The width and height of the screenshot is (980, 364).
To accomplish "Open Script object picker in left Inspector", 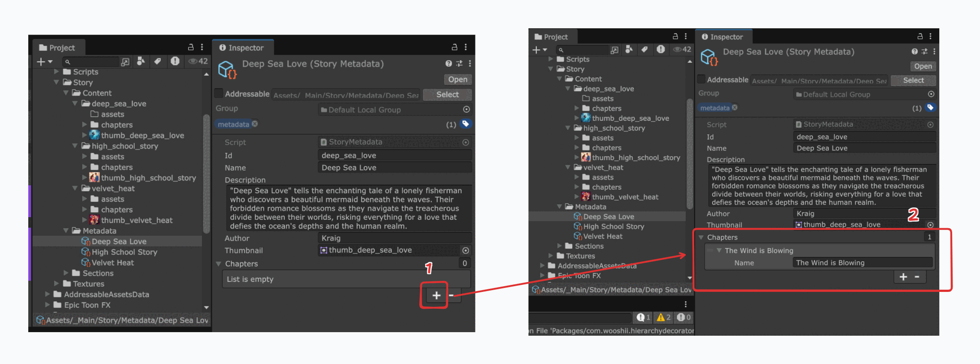I will tap(466, 142).
